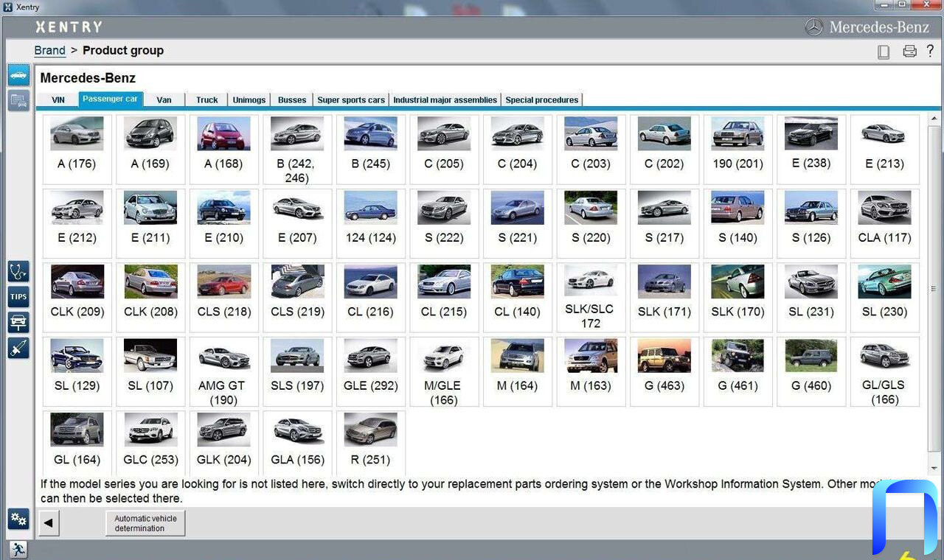Image resolution: width=944 pixels, height=560 pixels.
Task: Click the printer icon in header
Action: [x=909, y=52]
